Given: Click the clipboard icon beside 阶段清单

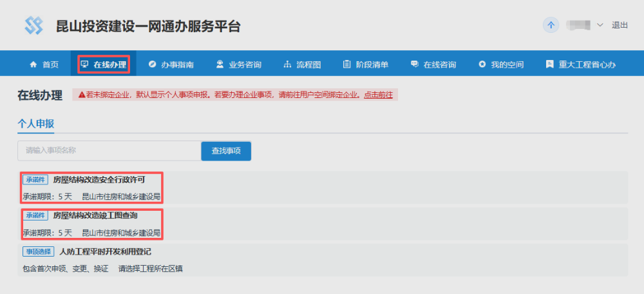Looking at the screenshot, I should pyautogui.click(x=347, y=64).
